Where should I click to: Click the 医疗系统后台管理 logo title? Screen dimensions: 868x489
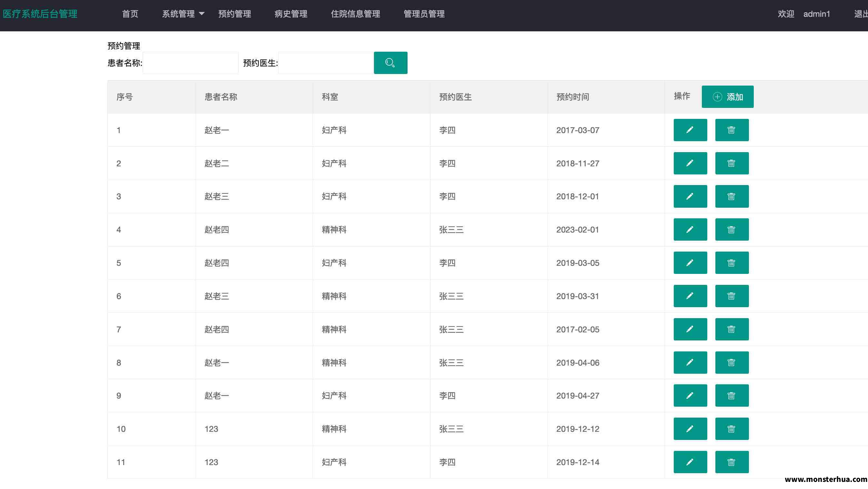pyautogui.click(x=40, y=14)
